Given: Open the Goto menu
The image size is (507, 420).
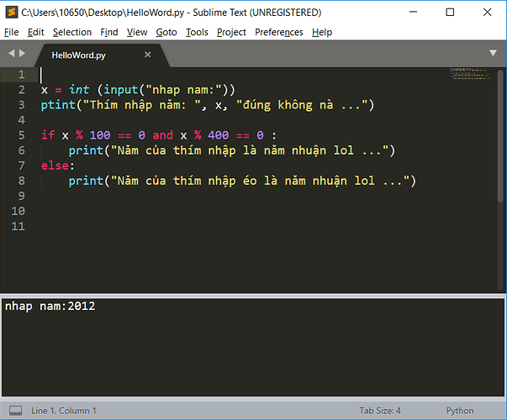Looking at the screenshot, I should 166,32.
